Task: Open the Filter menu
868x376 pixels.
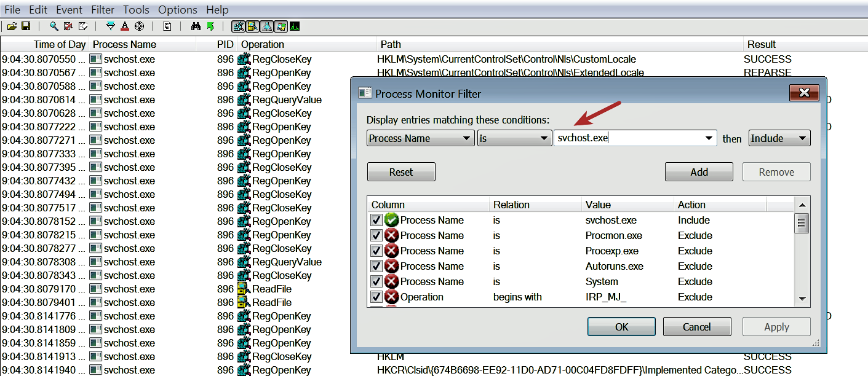Action: pyautogui.click(x=103, y=10)
